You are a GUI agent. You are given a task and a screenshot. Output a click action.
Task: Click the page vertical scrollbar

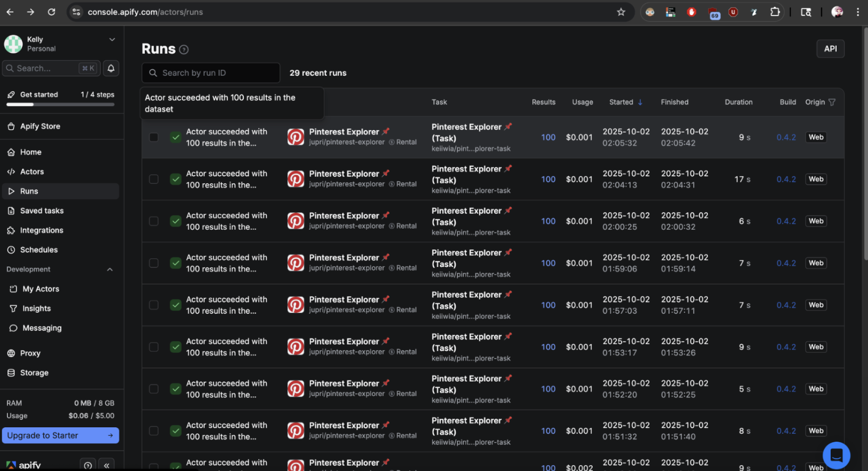pos(865,144)
